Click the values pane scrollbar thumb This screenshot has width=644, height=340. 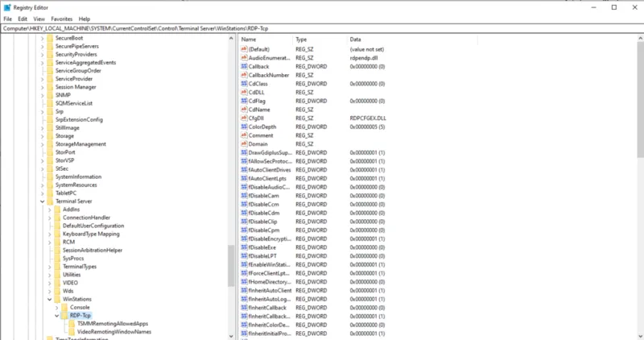point(640,98)
